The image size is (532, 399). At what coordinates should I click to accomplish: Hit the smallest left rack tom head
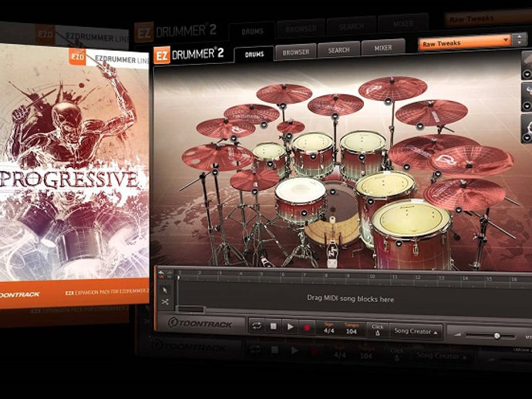(x=269, y=150)
